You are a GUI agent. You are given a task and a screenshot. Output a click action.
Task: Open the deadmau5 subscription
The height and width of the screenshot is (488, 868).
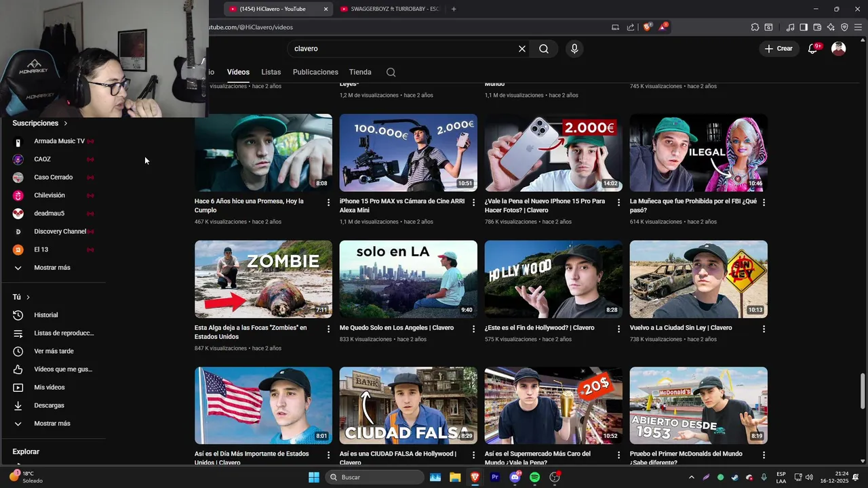click(x=54, y=213)
